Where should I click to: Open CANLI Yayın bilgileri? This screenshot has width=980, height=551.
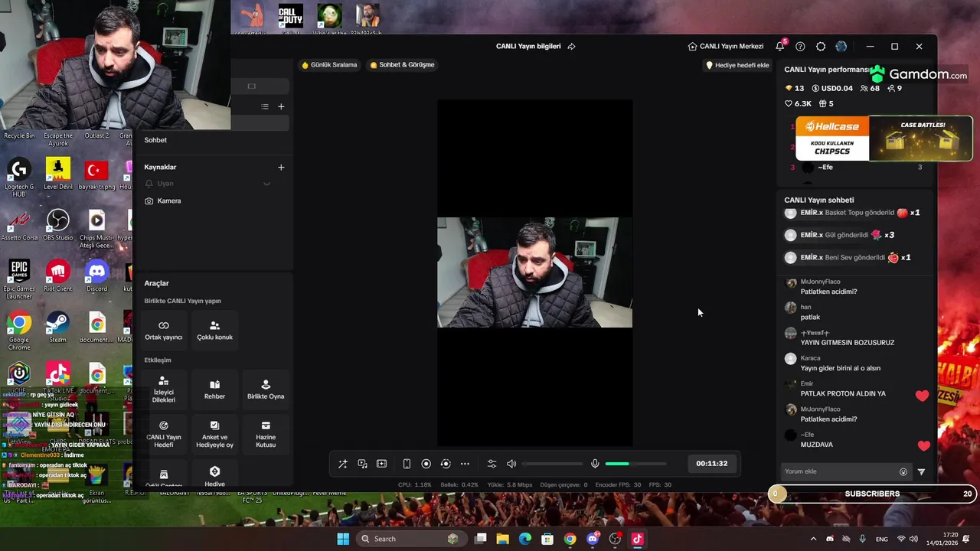coord(528,47)
